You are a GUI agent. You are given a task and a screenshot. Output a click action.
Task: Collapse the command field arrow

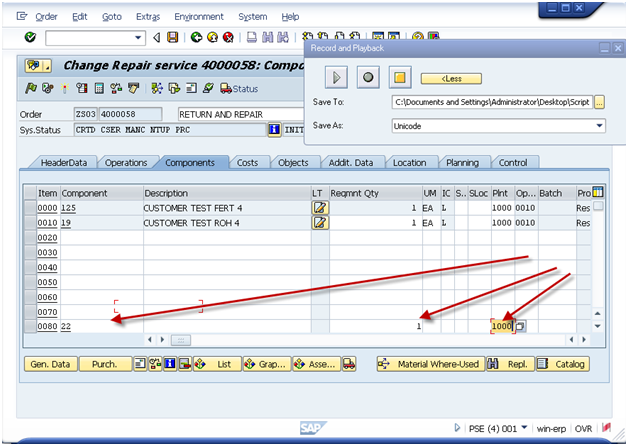[157, 38]
